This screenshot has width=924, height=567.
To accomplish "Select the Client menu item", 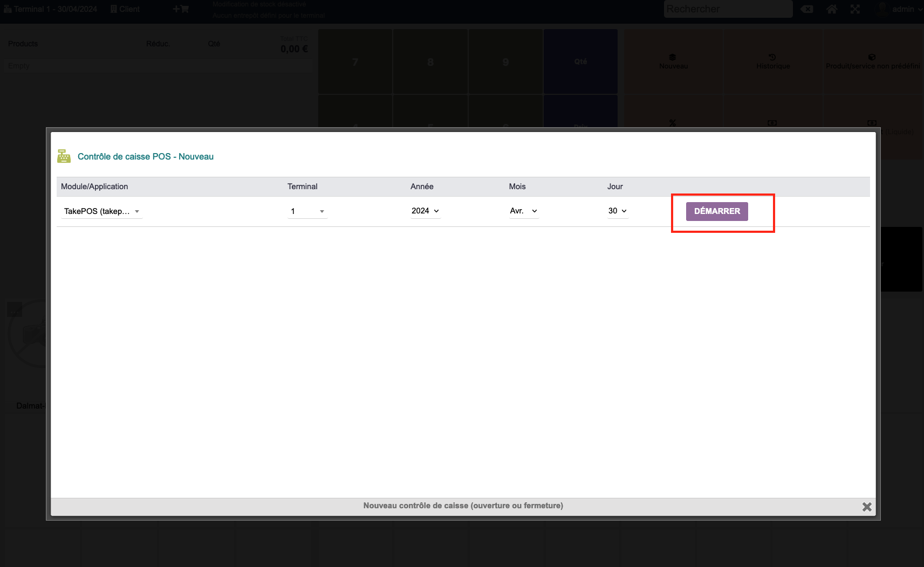I will 125,9.
